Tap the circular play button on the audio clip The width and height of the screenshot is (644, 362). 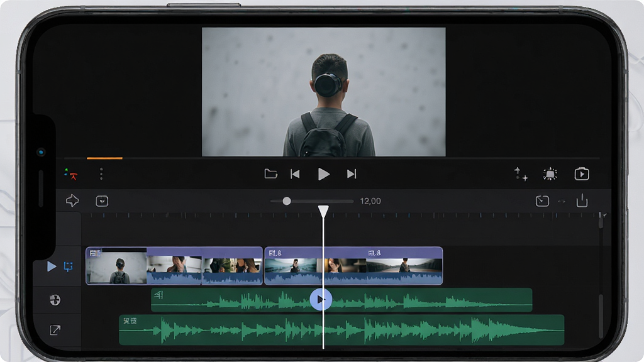pos(321,300)
